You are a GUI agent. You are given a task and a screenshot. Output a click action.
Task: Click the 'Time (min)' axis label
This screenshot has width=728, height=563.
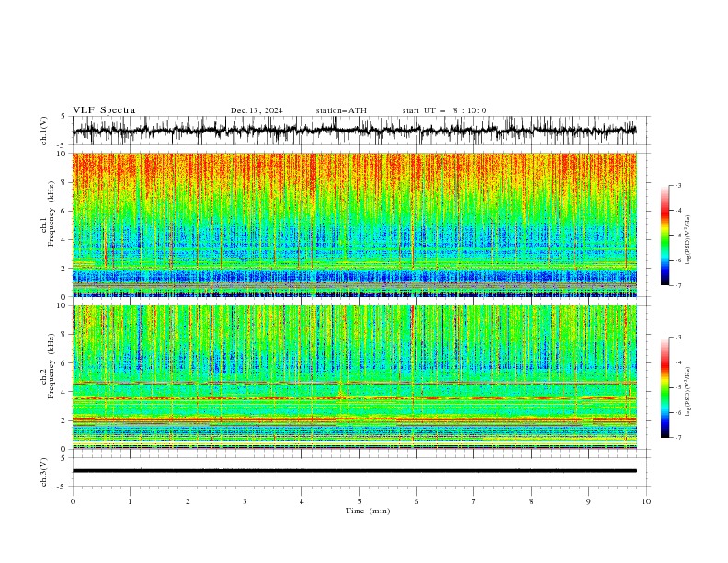[368, 511]
